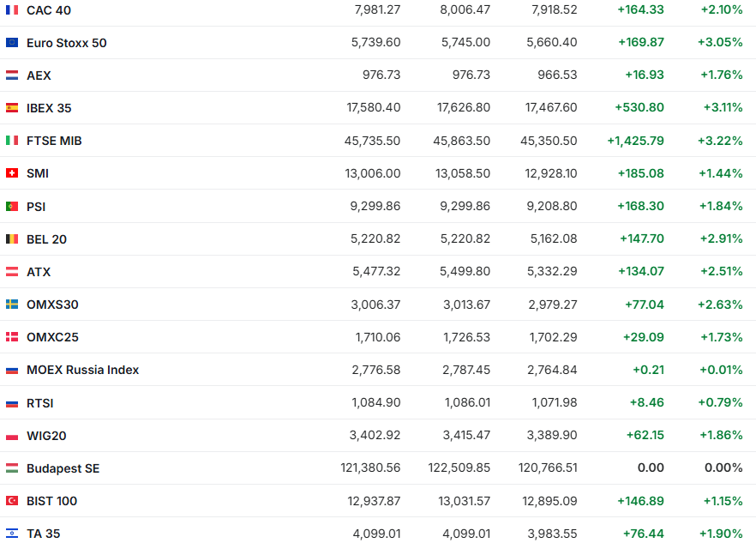
Task: Click the Swedish flag beside OMXS30
Action: tap(12, 305)
